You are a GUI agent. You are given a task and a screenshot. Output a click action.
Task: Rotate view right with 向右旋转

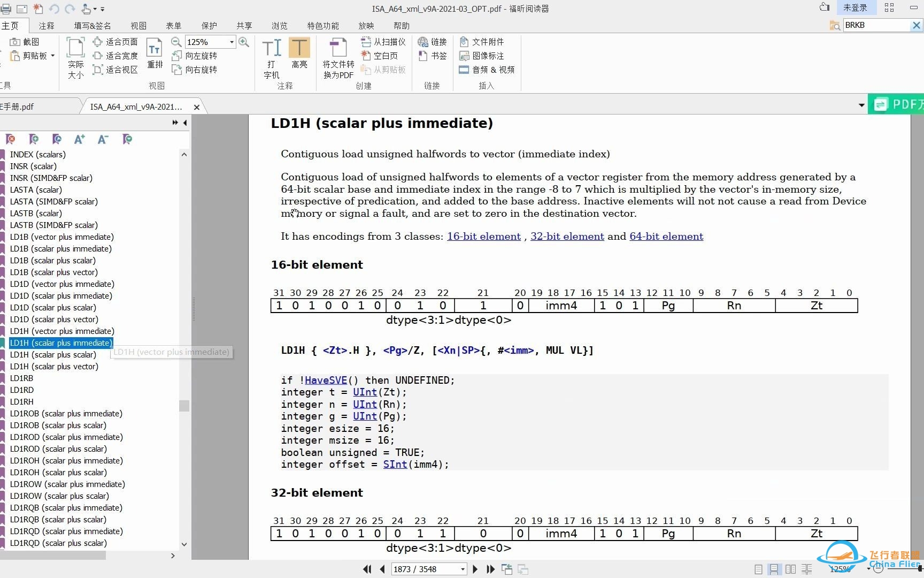click(194, 70)
